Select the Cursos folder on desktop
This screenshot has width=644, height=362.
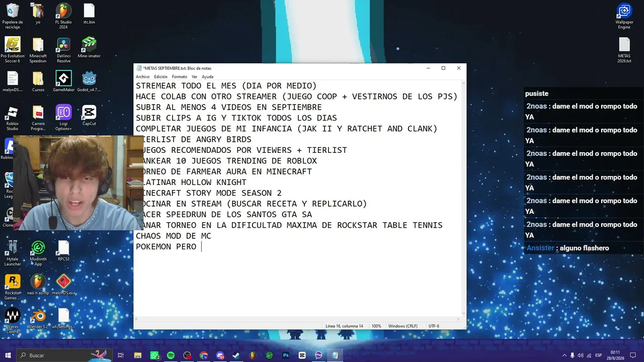(x=38, y=81)
